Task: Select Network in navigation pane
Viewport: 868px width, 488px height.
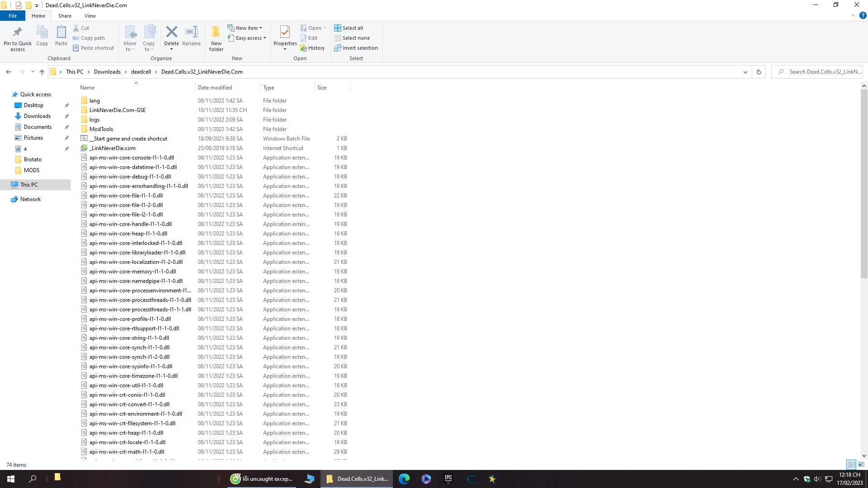Action: pos(30,199)
